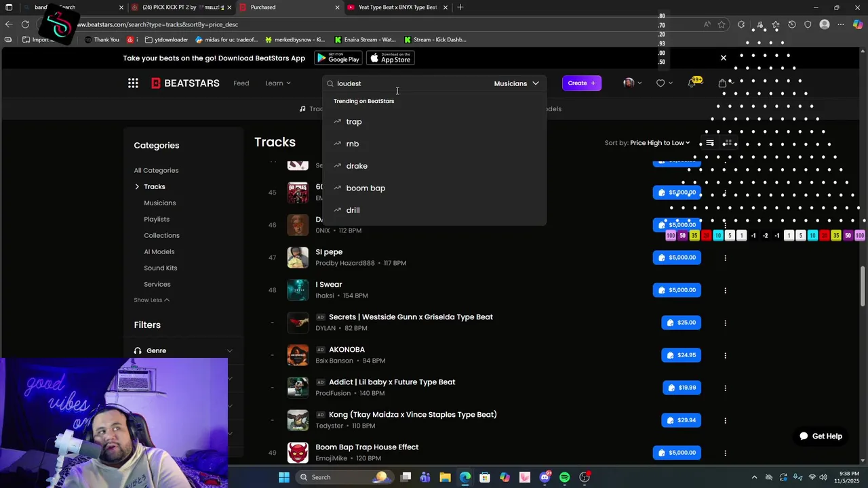This screenshot has height=488, width=868.
Task: Select trending search 'boom bap'
Action: 366,188
